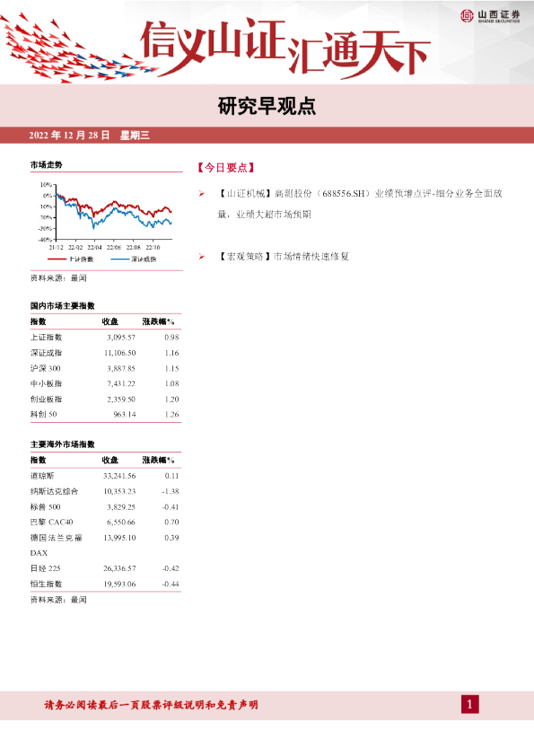The width and height of the screenshot is (534, 756).
Task: Click the 恒生指数 closing value 19,593.06
Action: point(119,584)
